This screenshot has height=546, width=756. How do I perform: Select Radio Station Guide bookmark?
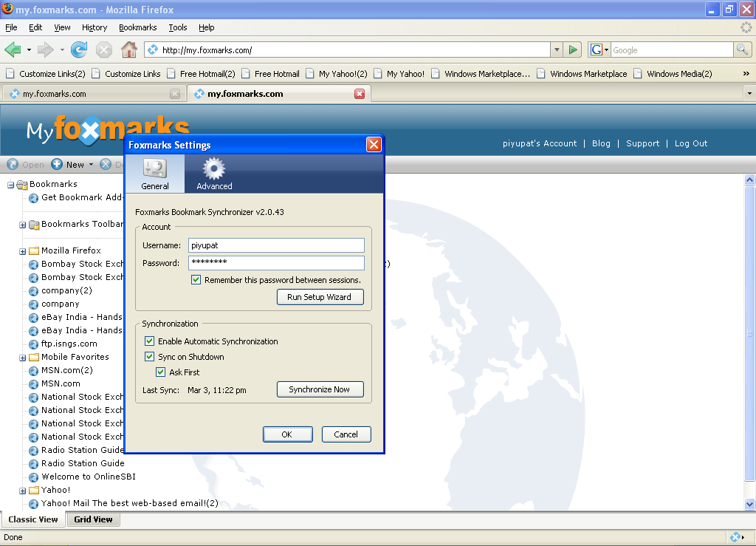[83, 463]
